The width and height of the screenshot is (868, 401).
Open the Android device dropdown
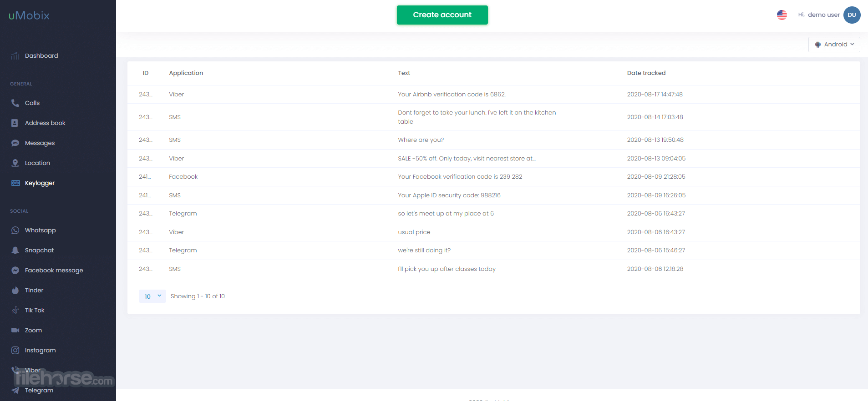point(834,45)
